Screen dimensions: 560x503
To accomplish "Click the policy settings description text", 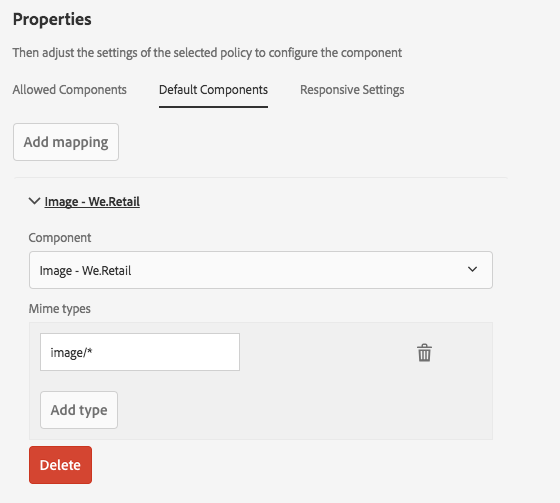I will point(207,53).
